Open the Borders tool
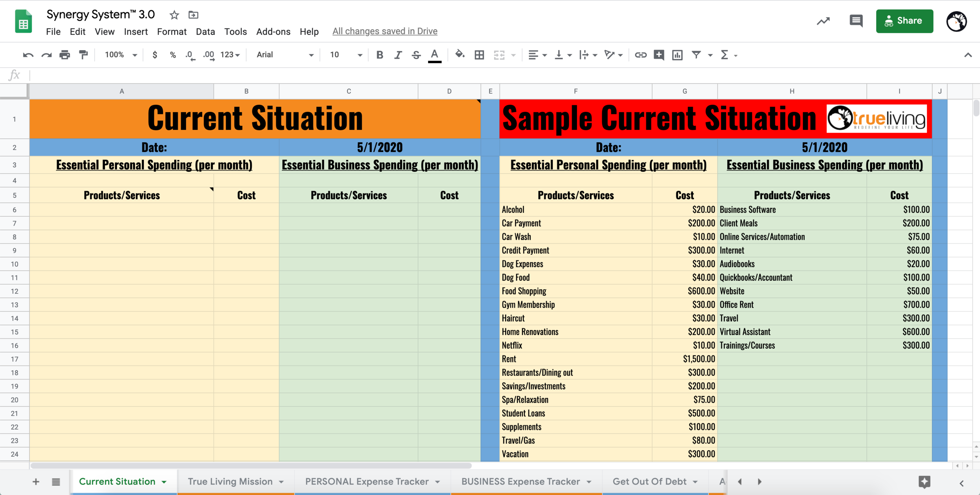Image resolution: width=980 pixels, height=495 pixels. [x=479, y=55]
